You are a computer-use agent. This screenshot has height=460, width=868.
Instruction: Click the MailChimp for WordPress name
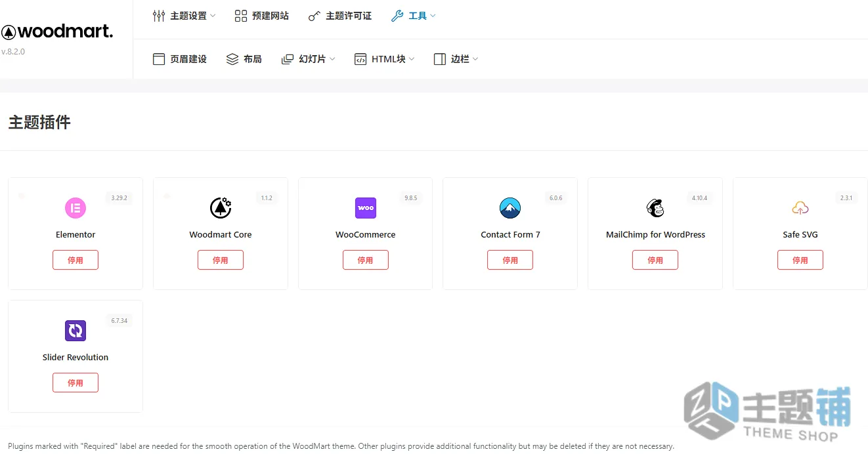(x=655, y=234)
